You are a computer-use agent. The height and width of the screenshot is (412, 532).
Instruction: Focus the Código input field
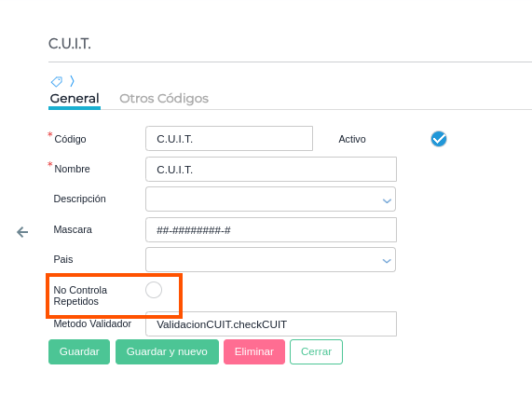tap(229, 139)
